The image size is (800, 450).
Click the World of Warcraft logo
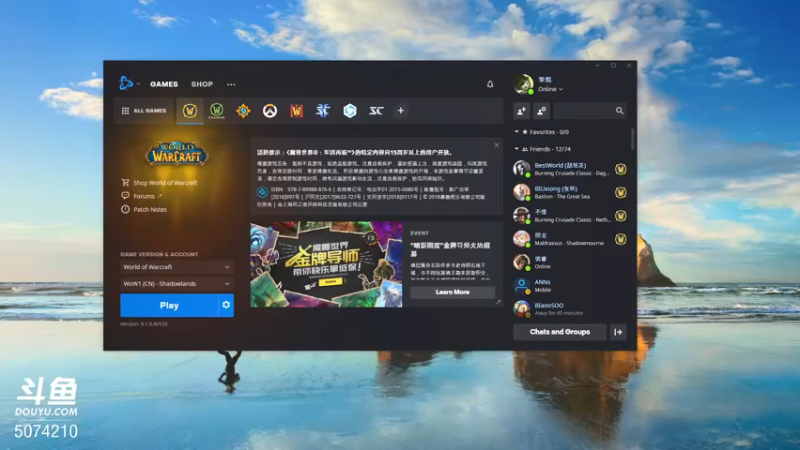tap(177, 153)
